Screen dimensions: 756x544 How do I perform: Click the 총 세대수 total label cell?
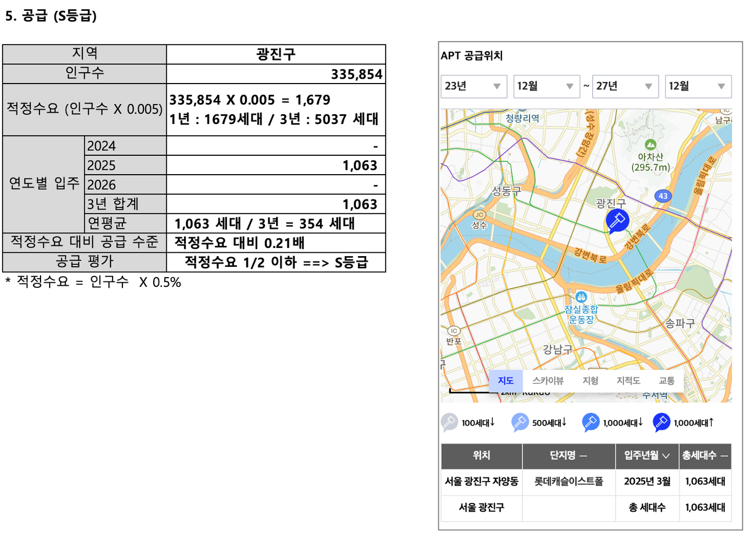[647, 508]
